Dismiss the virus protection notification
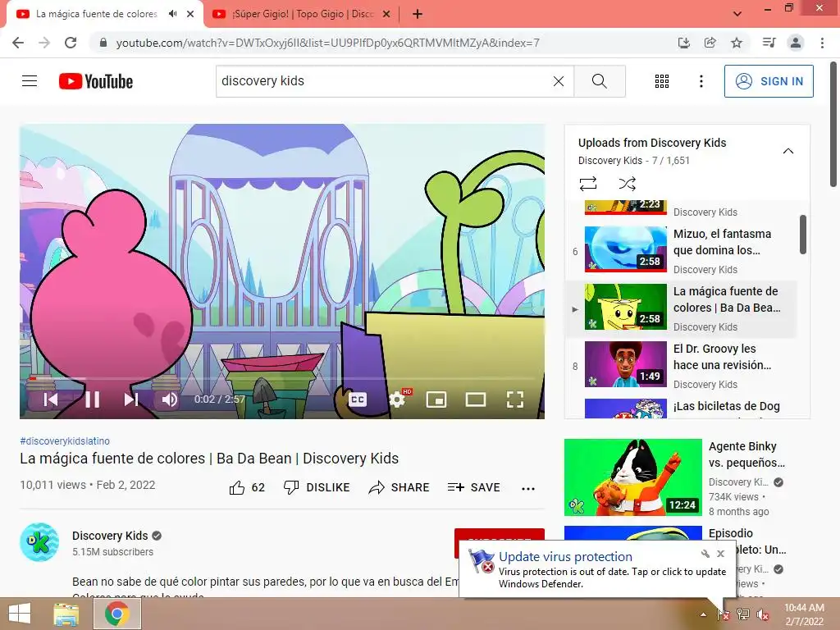 click(720, 554)
